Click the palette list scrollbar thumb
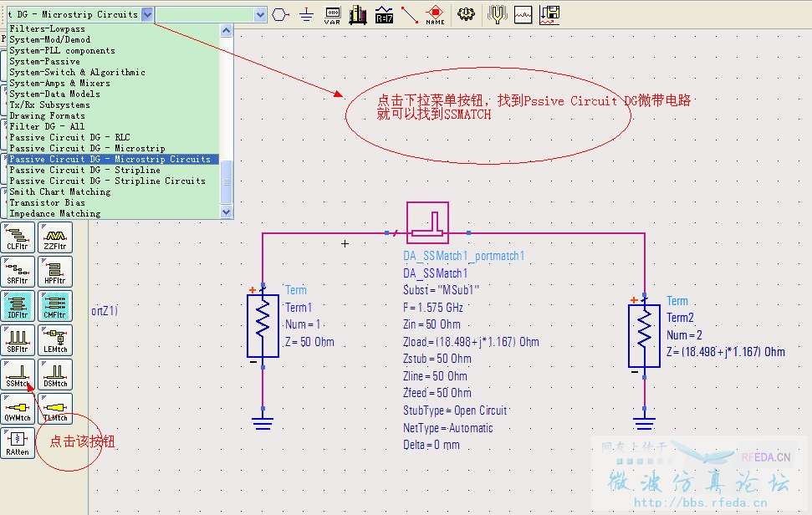 click(x=227, y=182)
